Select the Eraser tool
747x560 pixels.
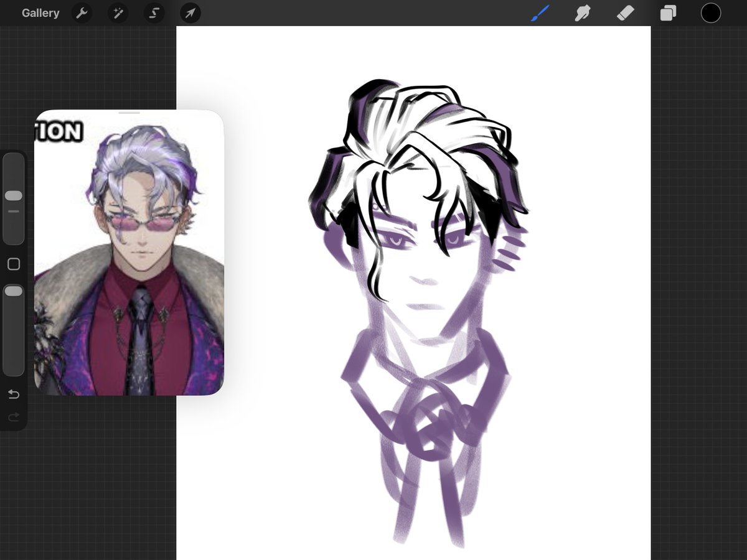tap(625, 13)
